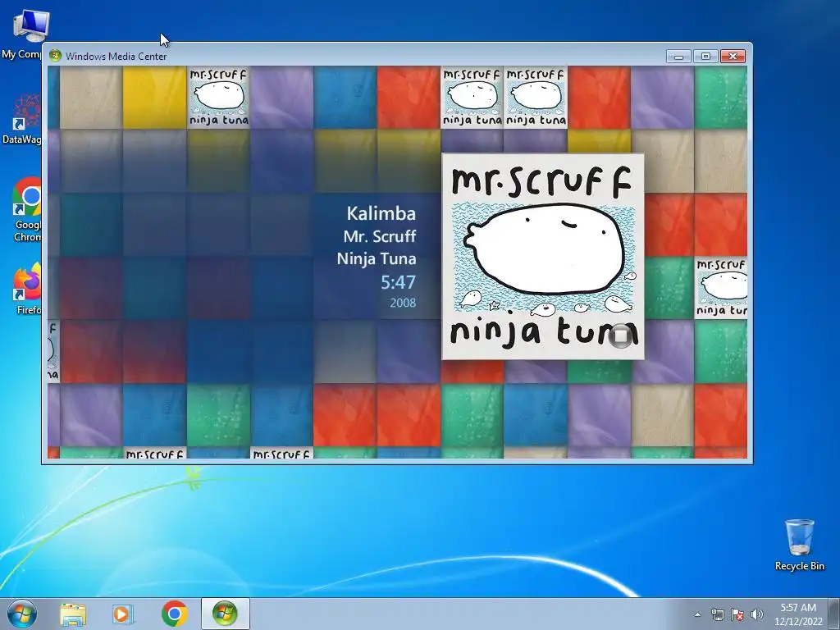Open File Explorer from the taskbar
The image size is (840, 630).
tap(72, 614)
